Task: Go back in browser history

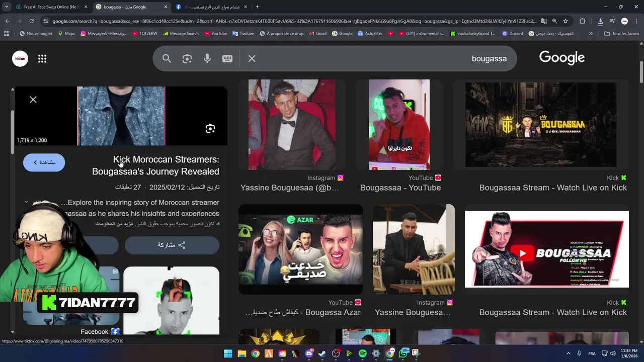Action: point(7,21)
